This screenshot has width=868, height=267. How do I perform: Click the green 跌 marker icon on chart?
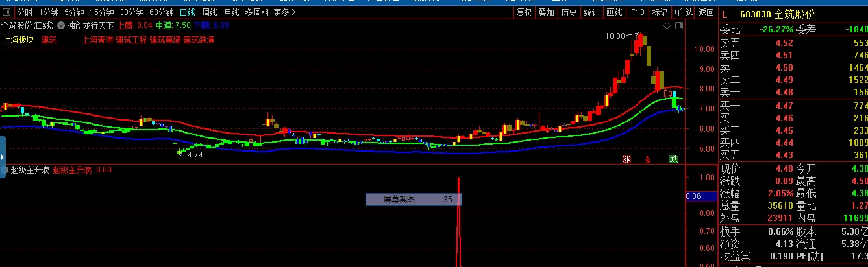click(x=674, y=159)
